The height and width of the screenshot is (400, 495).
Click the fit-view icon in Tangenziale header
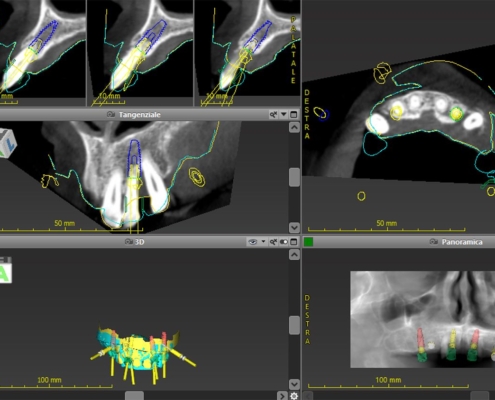point(273,115)
